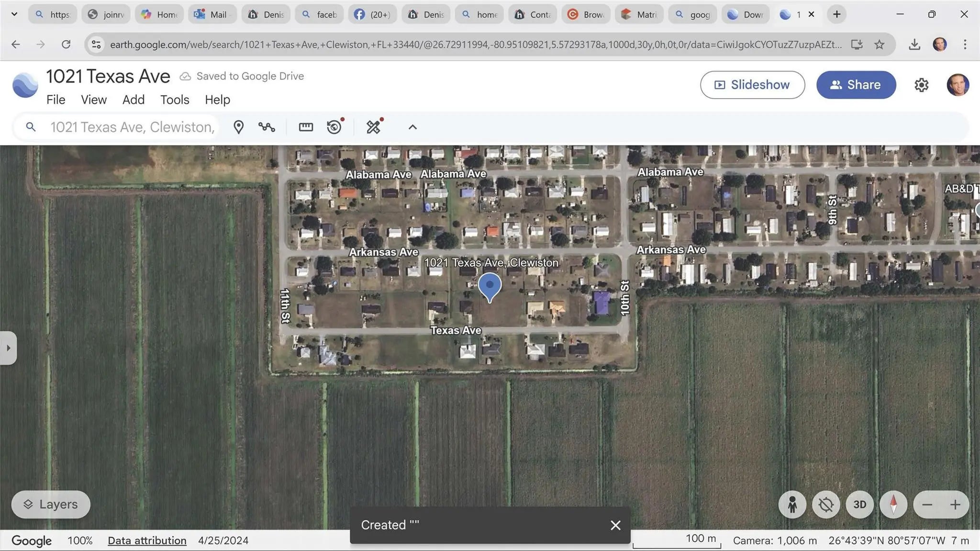Expand the left side panel arrow
The height and width of the screenshot is (551, 980).
click(8, 348)
